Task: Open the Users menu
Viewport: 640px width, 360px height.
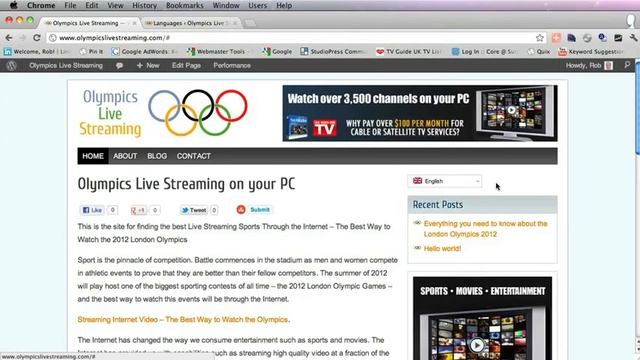Action: [258, 5]
